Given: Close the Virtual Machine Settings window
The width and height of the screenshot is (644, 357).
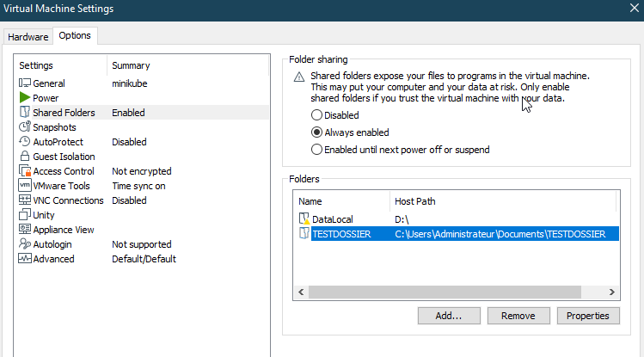Looking at the screenshot, I should click(x=635, y=8).
